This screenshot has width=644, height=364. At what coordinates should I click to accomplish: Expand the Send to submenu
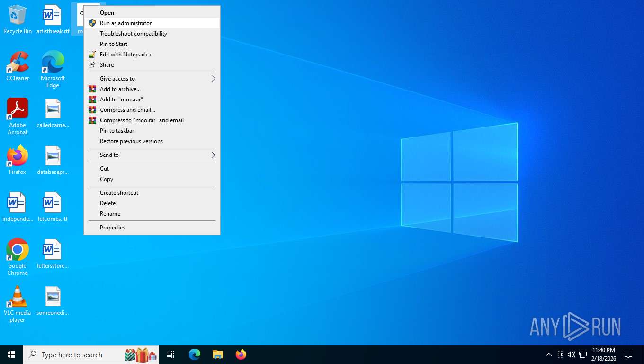tap(152, 155)
